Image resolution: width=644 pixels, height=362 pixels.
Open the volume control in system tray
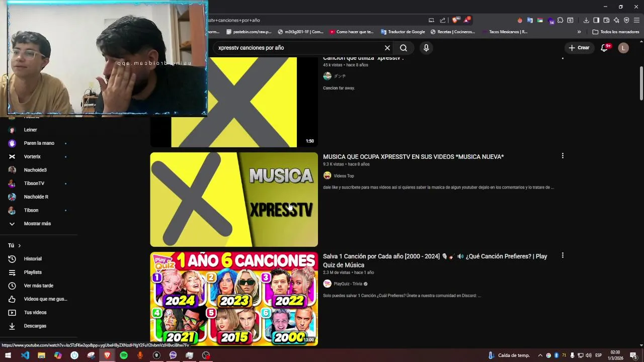coord(588,355)
